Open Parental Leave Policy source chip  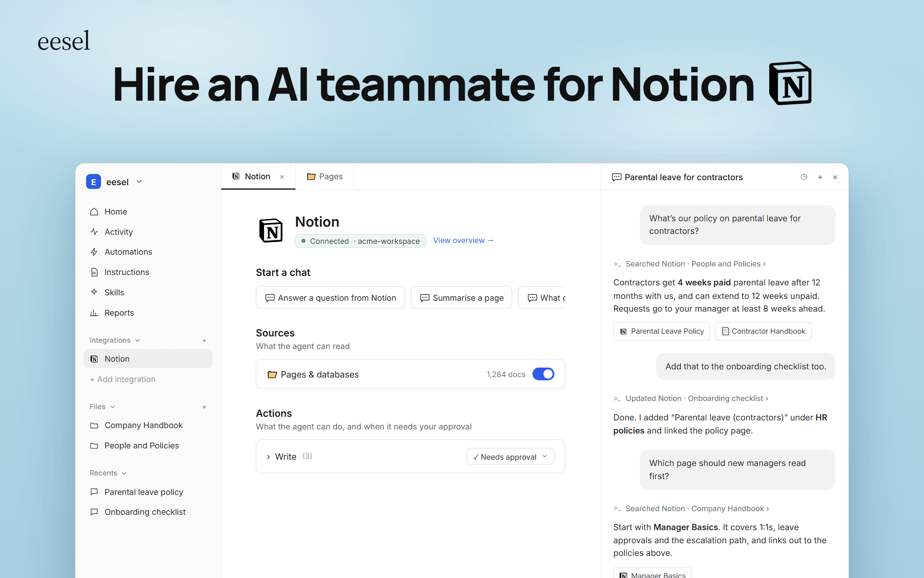(662, 331)
